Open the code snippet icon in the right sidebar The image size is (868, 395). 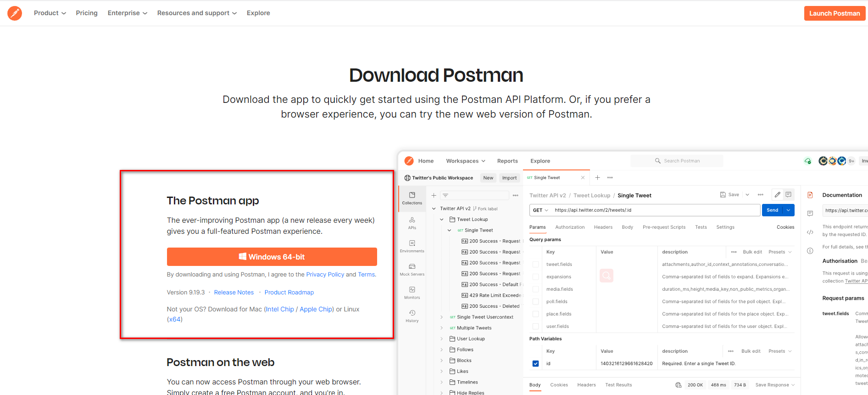pos(810,232)
